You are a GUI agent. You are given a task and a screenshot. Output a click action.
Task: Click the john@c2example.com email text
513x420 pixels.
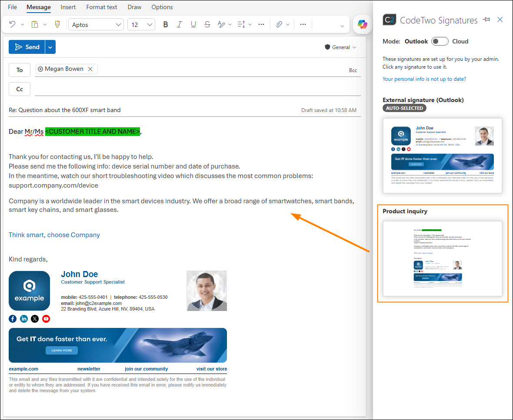tap(99, 303)
